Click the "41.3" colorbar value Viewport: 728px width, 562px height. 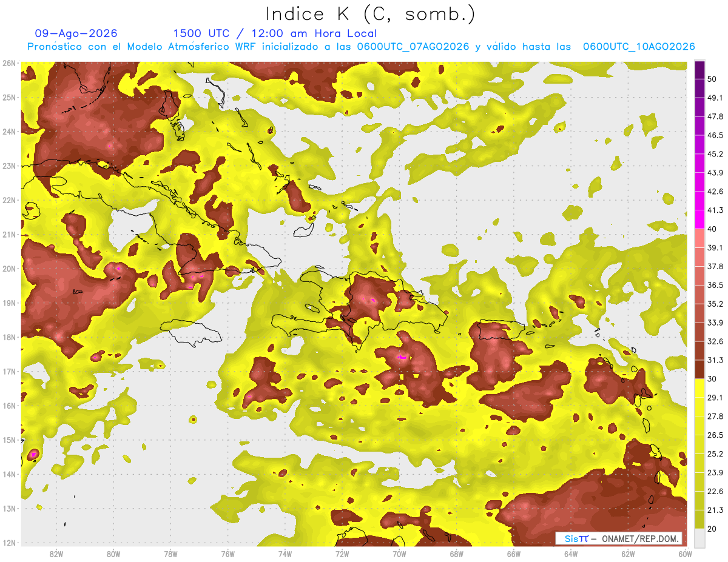715,210
